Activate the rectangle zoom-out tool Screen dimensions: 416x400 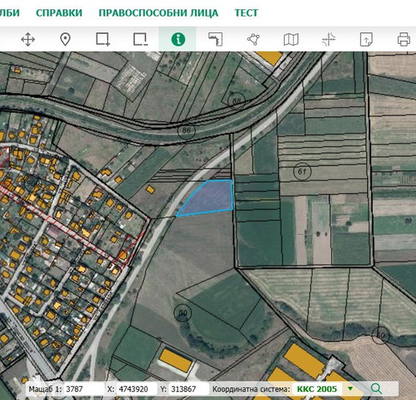pyautogui.click(x=140, y=39)
